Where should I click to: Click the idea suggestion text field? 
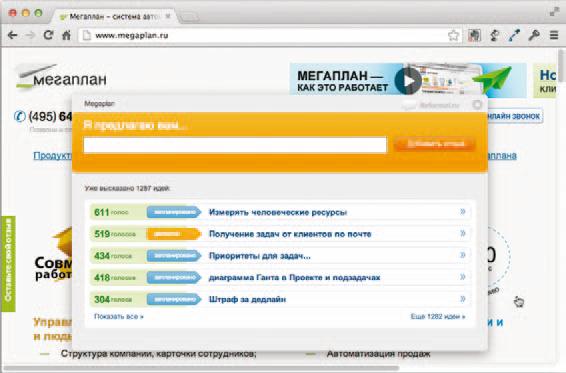tap(235, 145)
